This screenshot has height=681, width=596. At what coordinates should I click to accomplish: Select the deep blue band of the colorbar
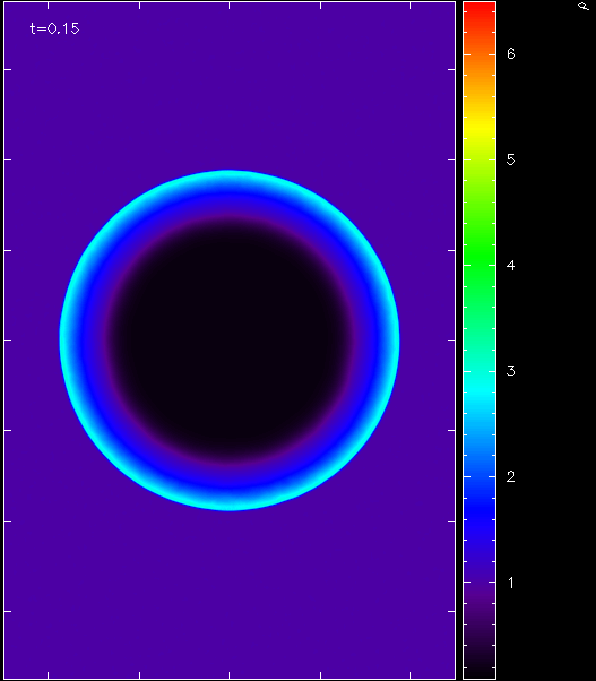point(480,519)
